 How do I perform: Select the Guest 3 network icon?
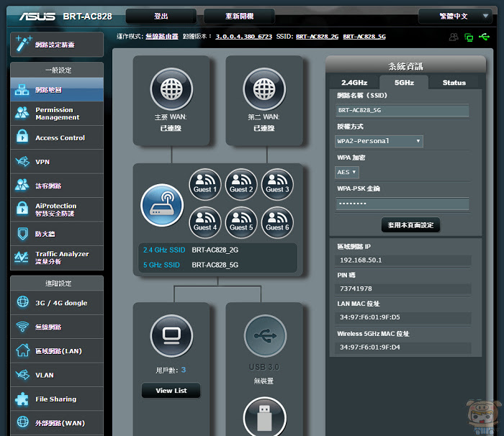pyautogui.click(x=277, y=184)
